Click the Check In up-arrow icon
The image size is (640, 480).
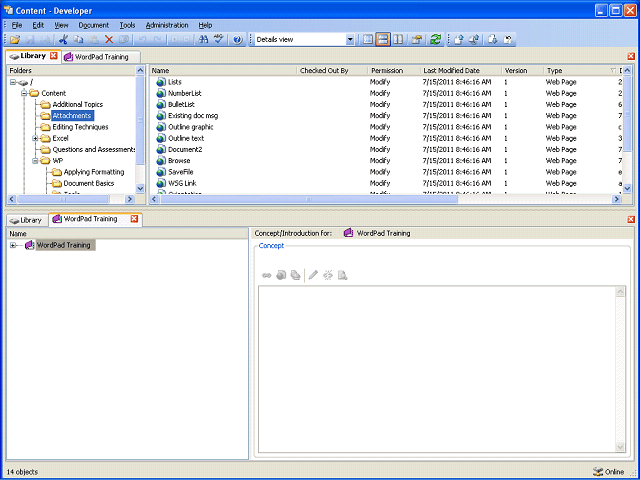click(x=459, y=40)
